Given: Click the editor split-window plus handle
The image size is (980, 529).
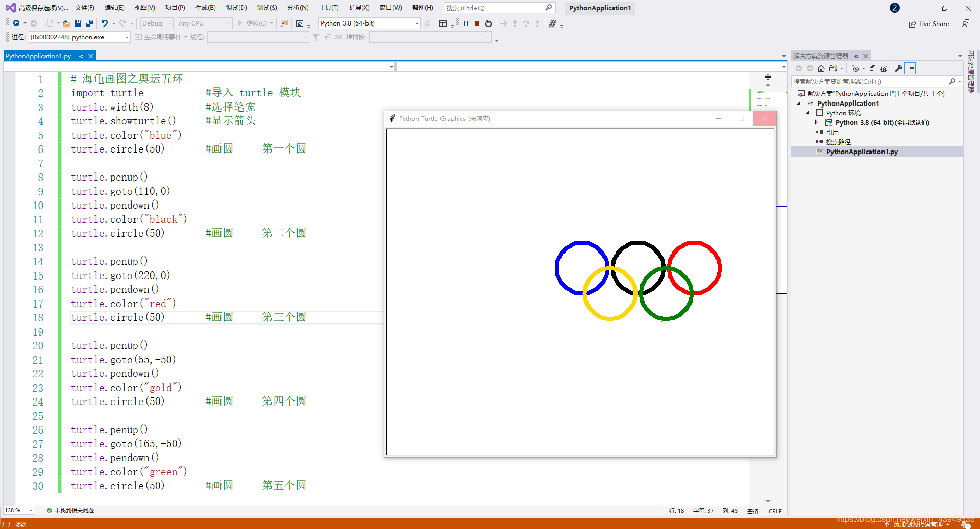Looking at the screenshot, I should 768,77.
